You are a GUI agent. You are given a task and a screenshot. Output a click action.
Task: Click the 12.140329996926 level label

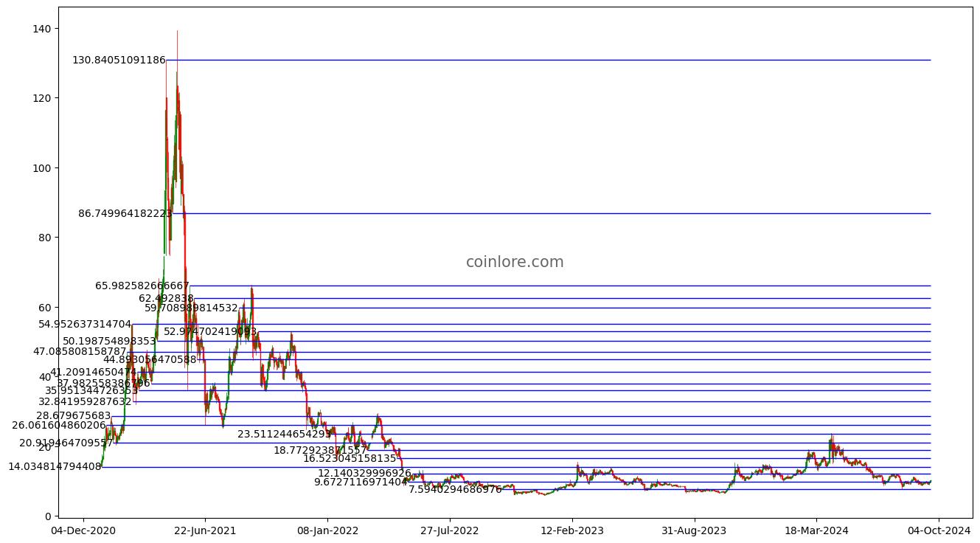tap(364, 473)
